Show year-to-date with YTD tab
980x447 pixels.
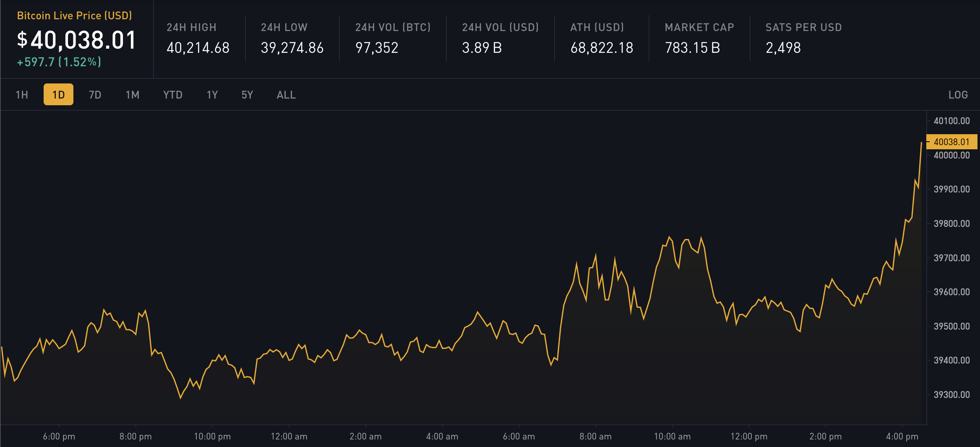coord(173,95)
